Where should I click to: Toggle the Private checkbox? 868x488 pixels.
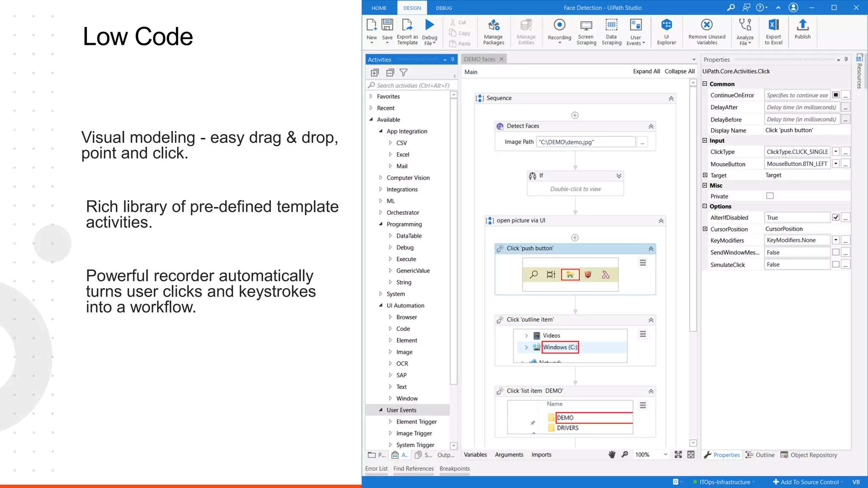(770, 196)
